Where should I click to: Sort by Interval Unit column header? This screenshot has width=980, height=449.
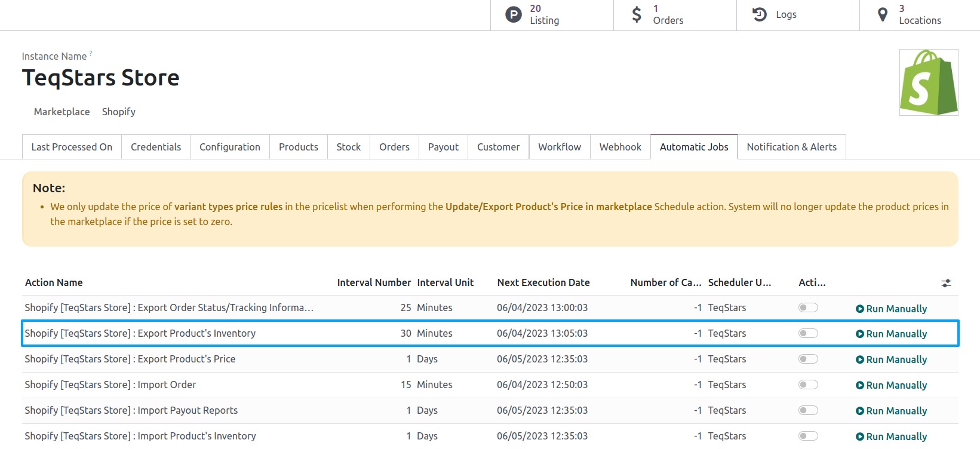coord(446,282)
